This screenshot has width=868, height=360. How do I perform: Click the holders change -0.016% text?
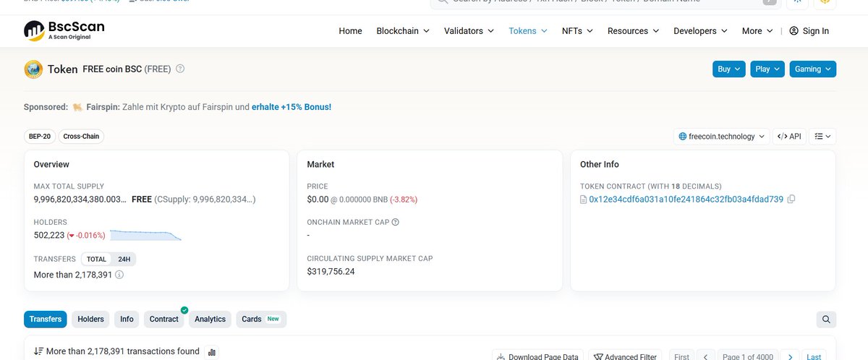point(86,236)
